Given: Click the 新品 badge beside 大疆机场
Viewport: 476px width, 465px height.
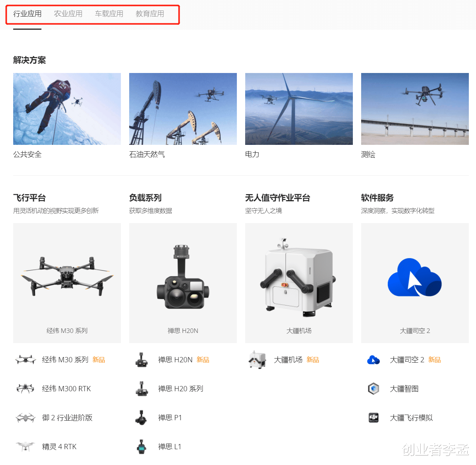Looking at the screenshot, I should pyautogui.click(x=313, y=360).
